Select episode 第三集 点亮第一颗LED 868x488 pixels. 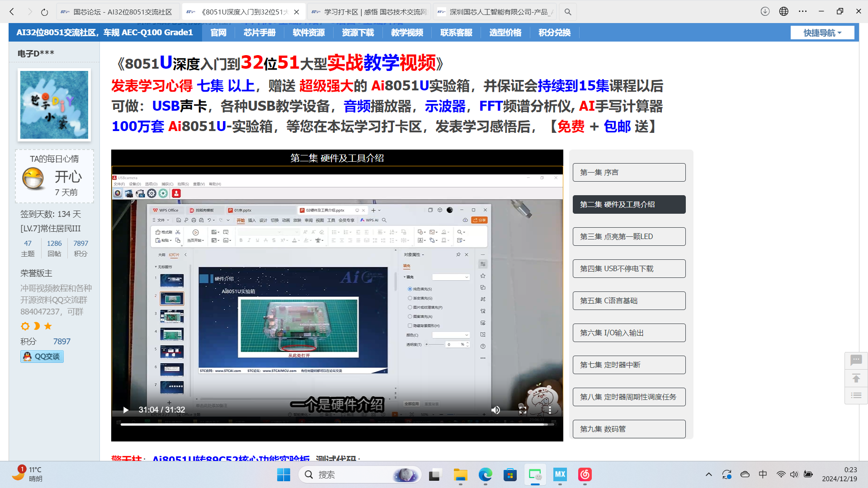(629, 236)
